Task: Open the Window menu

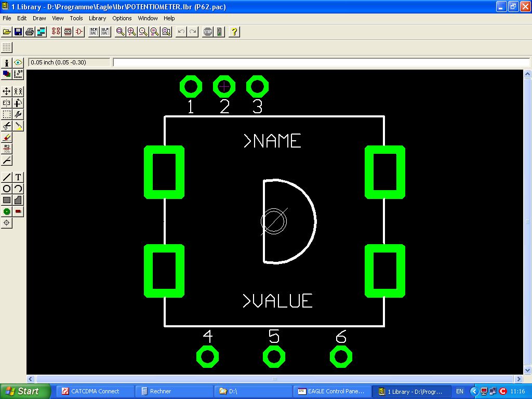Action: [148, 18]
